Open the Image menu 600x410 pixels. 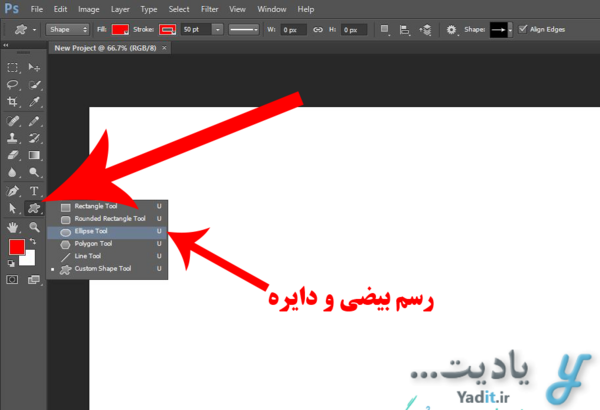pos(89,9)
